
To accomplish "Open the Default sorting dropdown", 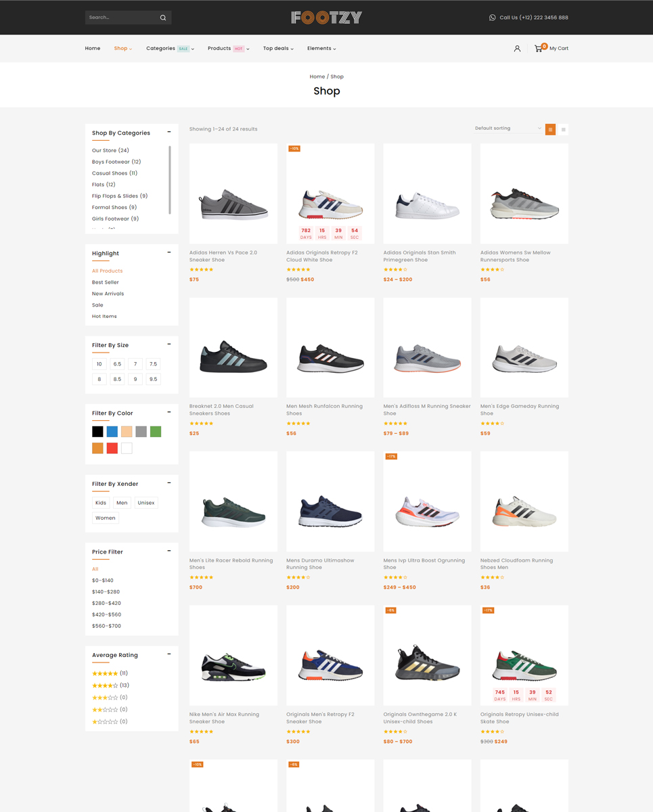I will (x=508, y=129).
